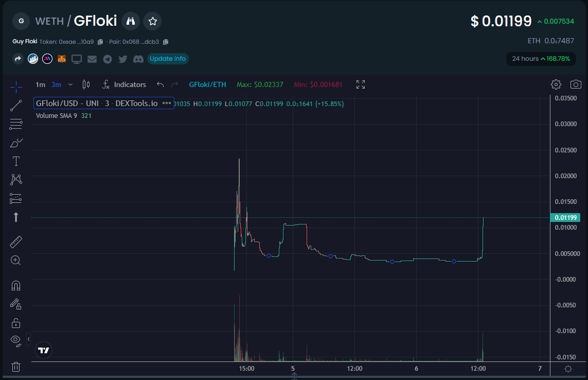Open the GFloki/USD legend more options
Screen dimensions: 588x380
pyautogui.click(x=167, y=103)
